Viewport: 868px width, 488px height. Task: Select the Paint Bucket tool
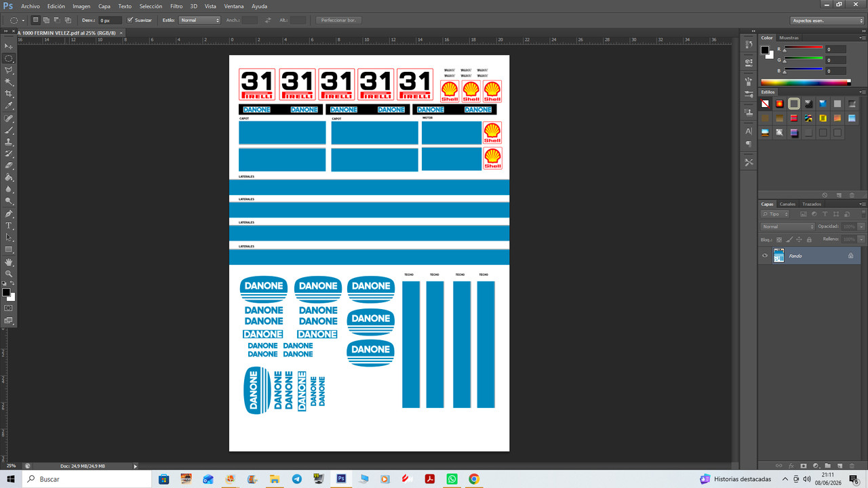[9, 178]
